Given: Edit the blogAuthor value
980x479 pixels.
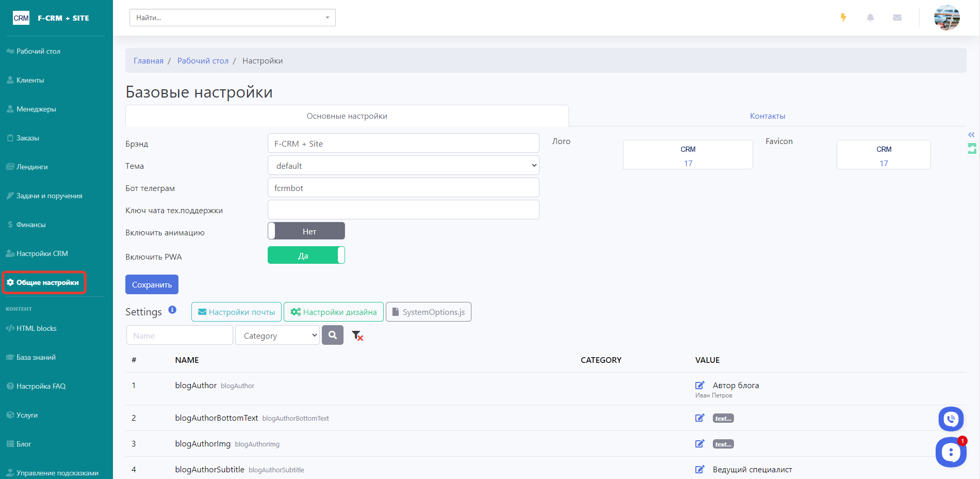Looking at the screenshot, I should [699, 386].
